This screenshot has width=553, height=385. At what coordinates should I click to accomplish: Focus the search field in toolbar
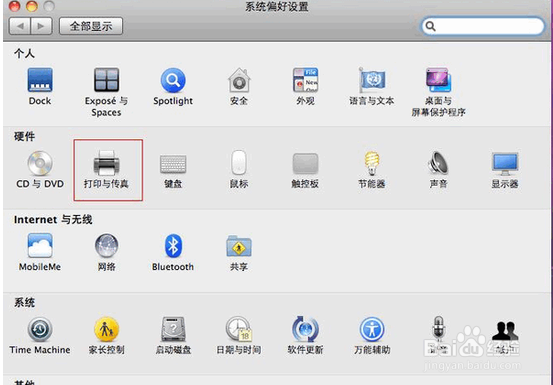click(483, 26)
